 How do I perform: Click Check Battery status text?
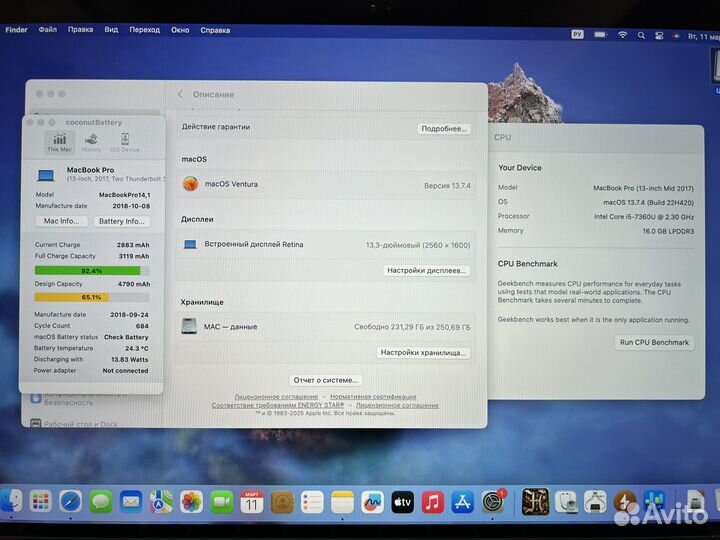point(126,337)
